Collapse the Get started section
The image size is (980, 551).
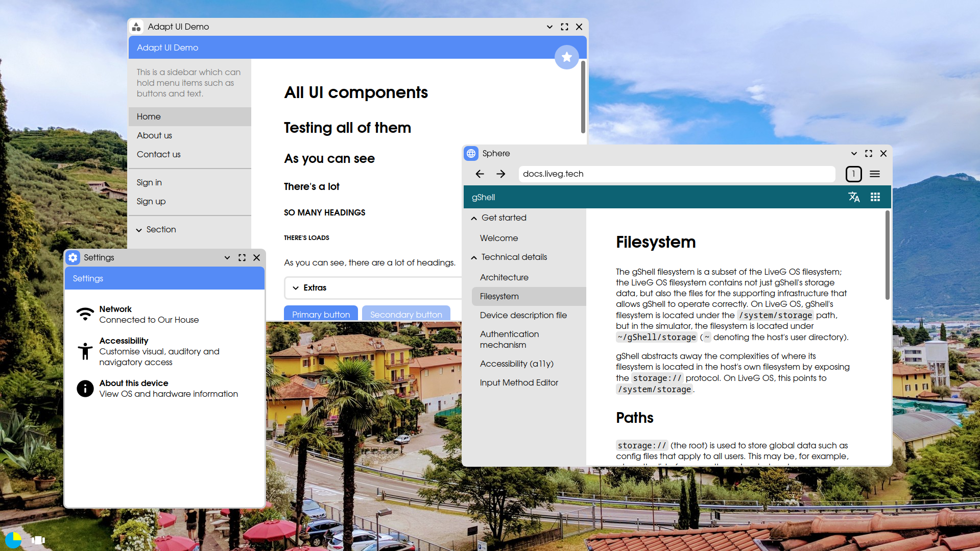tap(474, 218)
